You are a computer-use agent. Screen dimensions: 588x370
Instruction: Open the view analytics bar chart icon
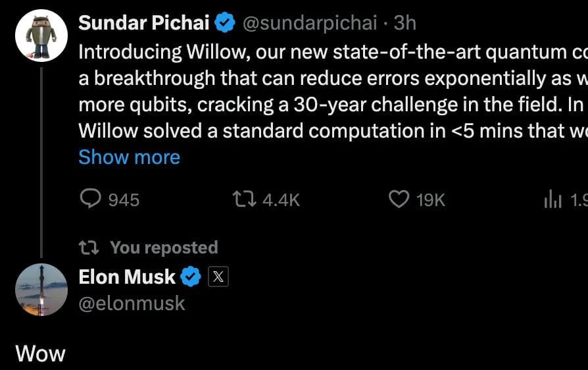tap(552, 199)
